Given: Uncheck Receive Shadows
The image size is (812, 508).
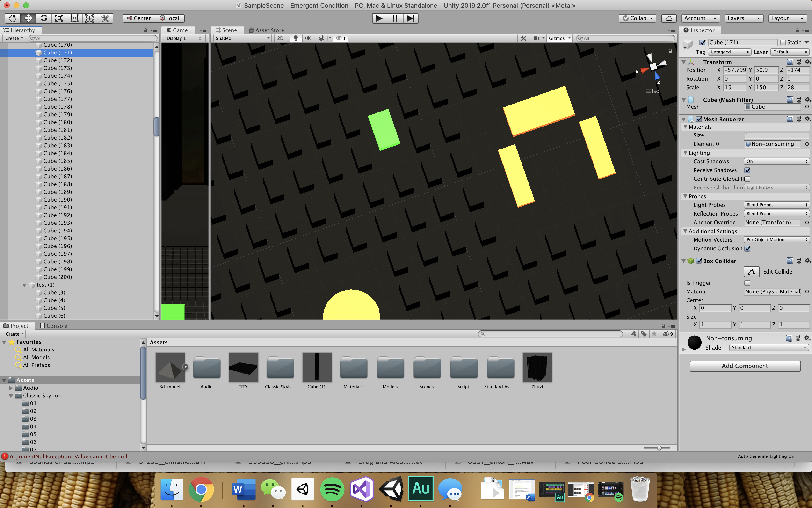Looking at the screenshot, I should click(747, 170).
